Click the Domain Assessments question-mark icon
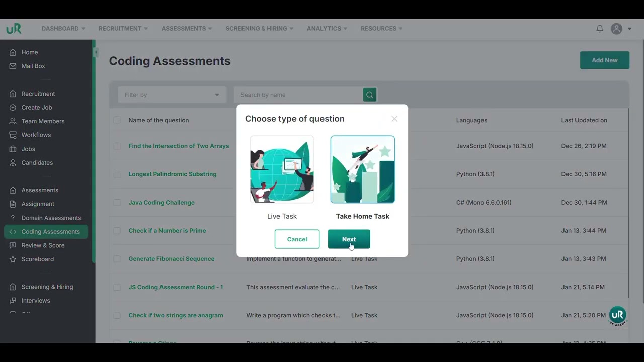 coord(13,218)
